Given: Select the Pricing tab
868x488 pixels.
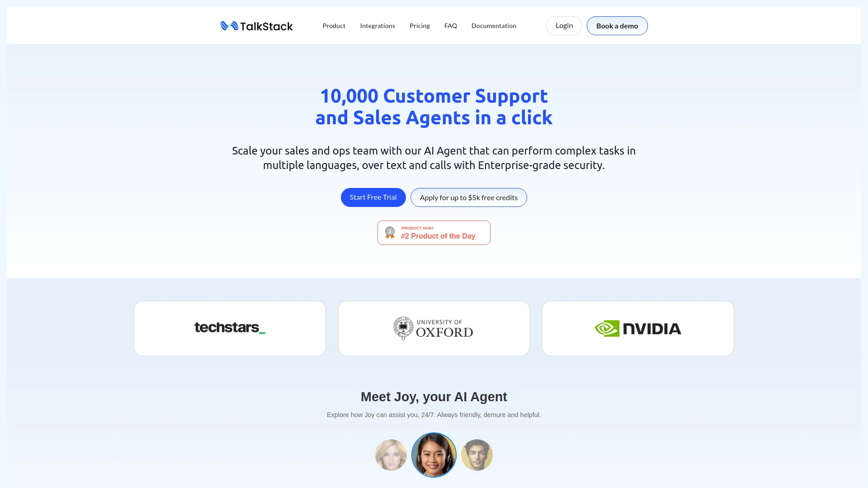Looking at the screenshot, I should [x=419, y=26].
